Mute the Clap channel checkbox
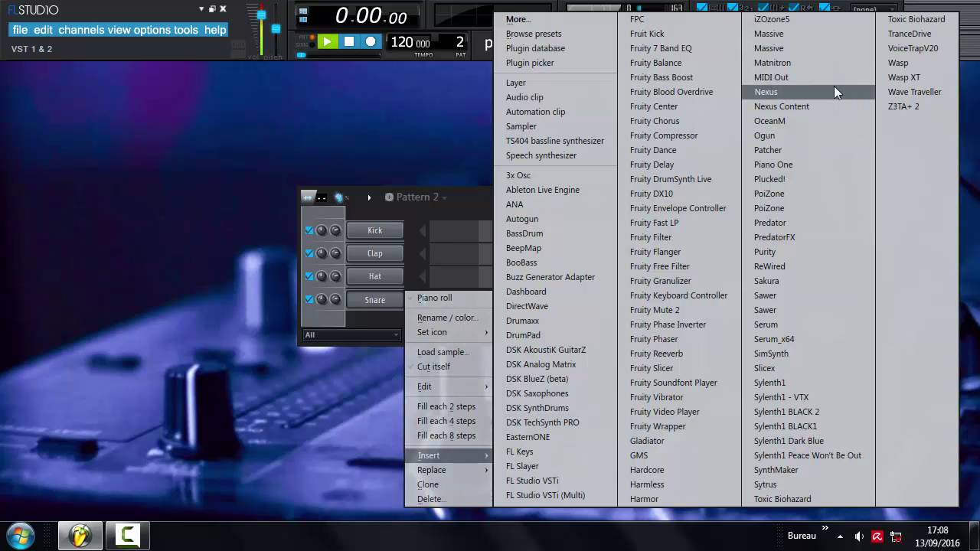 pyautogui.click(x=309, y=253)
